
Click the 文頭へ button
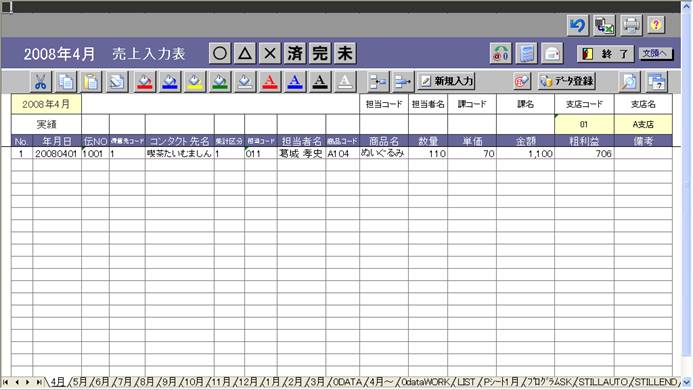(656, 54)
